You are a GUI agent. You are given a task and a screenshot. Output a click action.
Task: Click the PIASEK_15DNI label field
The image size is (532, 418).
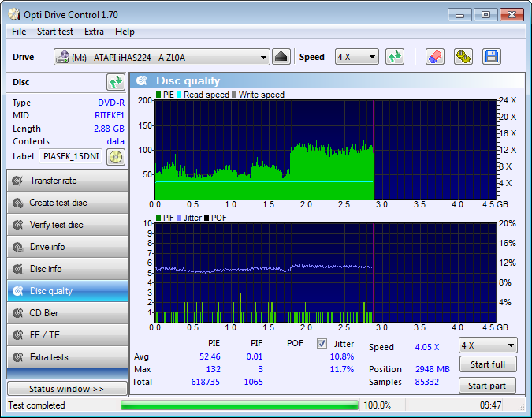pos(71,156)
